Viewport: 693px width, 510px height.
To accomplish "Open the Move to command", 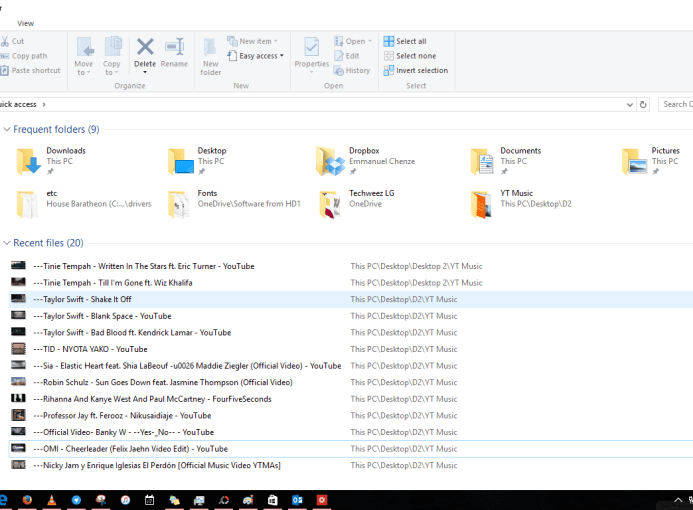I will [x=84, y=56].
